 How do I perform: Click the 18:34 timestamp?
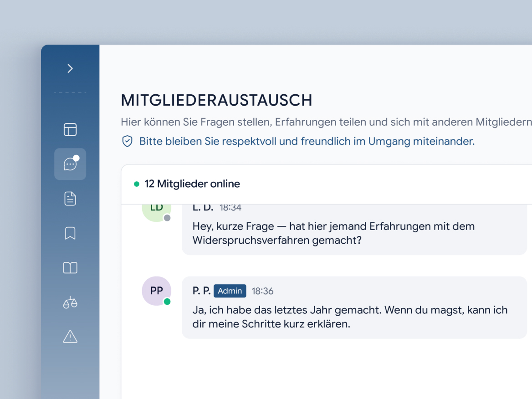coord(230,208)
